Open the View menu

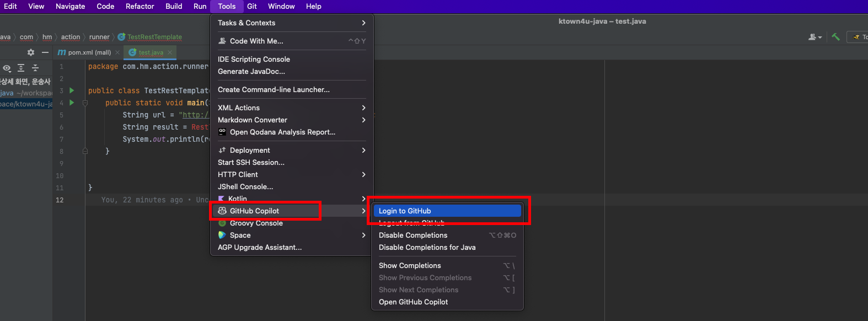pyautogui.click(x=36, y=6)
